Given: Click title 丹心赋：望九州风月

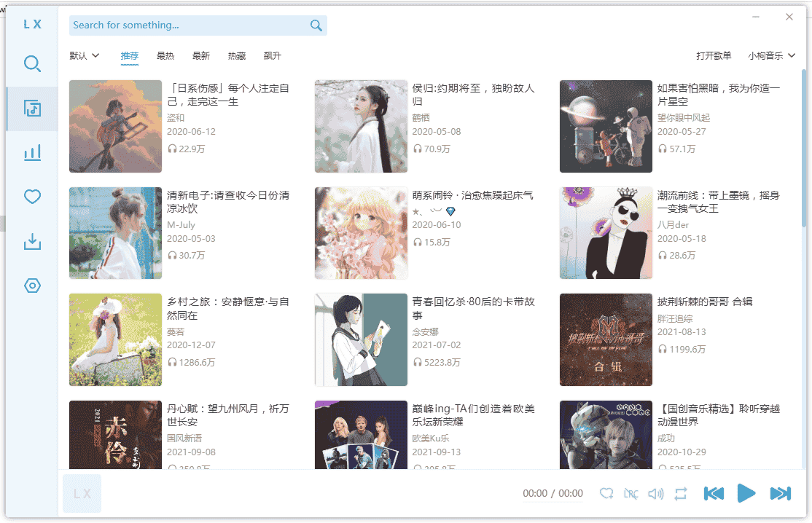Looking at the screenshot, I should tap(228, 415).
